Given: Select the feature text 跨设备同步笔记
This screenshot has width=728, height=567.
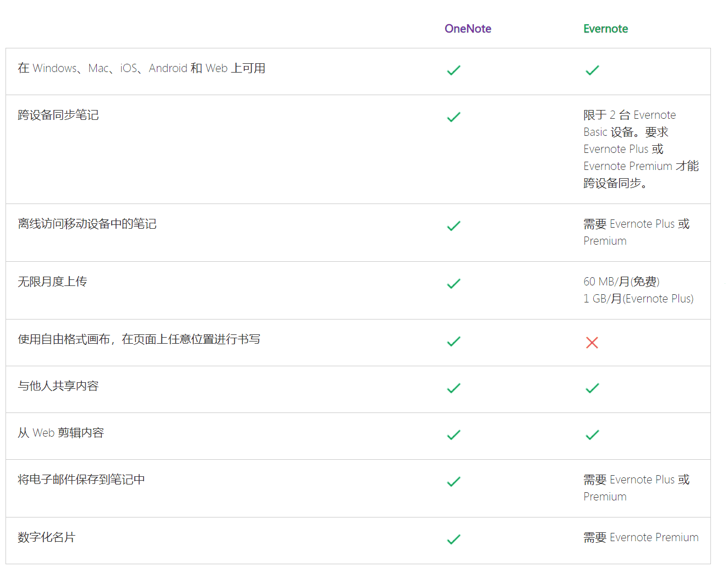Looking at the screenshot, I should tap(58, 115).
